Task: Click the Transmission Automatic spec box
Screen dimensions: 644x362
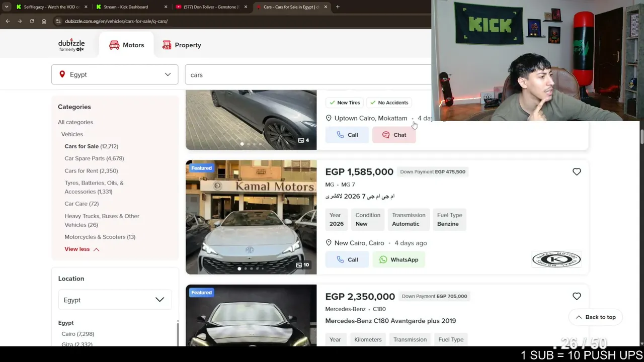Action: tap(409, 219)
